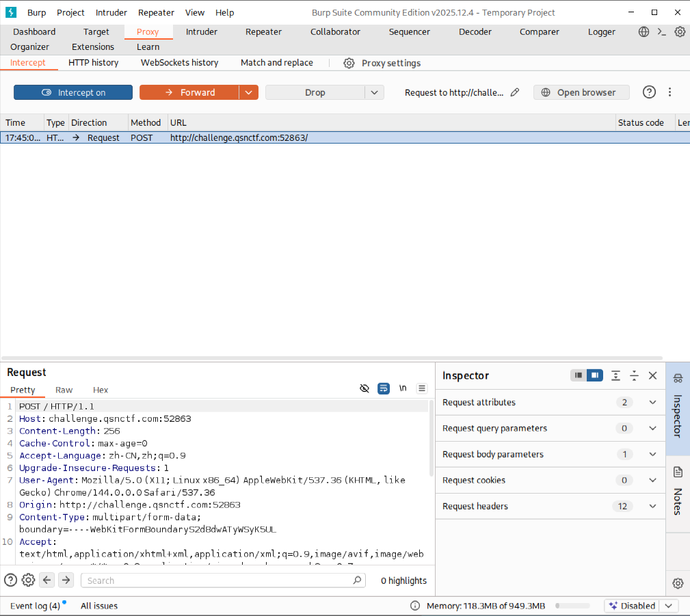
Task: Open the WebSockets history tab
Action: 180,62
